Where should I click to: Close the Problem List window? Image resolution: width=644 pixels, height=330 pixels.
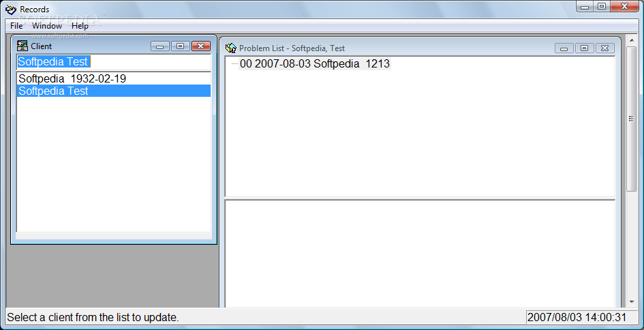[604, 48]
